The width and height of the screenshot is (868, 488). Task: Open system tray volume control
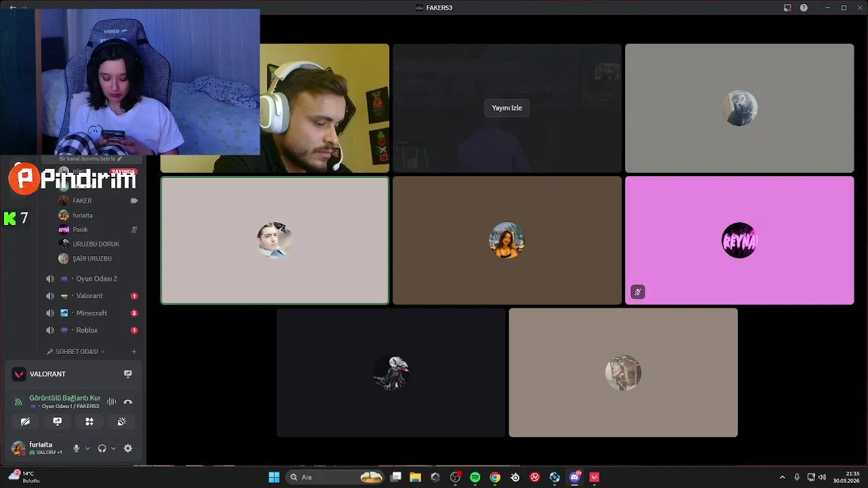point(822,477)
